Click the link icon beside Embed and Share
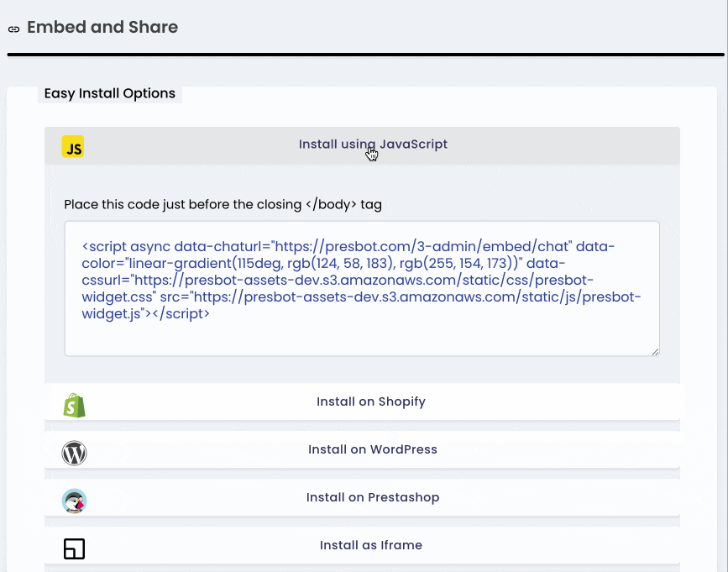 point(14,29)
